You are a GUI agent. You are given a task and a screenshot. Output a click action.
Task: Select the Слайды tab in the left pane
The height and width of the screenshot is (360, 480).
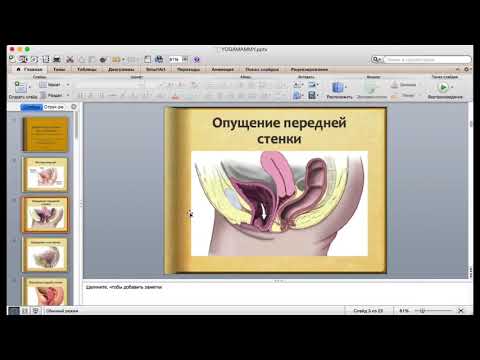coord(32,107)
